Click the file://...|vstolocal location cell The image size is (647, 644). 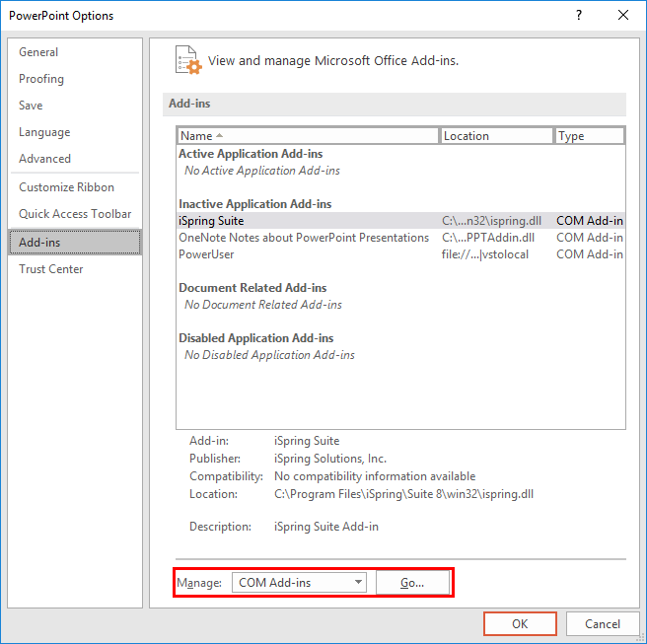[485, 254]
